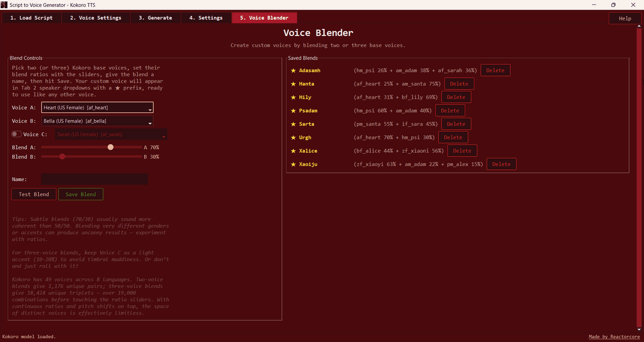Switch to the 1. Load Script tab
Screen dimensions: 644x342
coord(32,18)
